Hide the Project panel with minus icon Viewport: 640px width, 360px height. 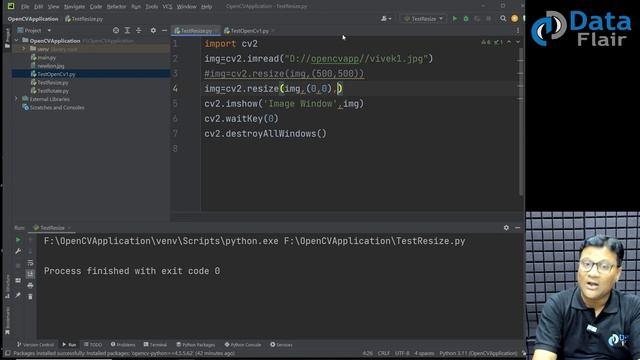tap(164, 31)
